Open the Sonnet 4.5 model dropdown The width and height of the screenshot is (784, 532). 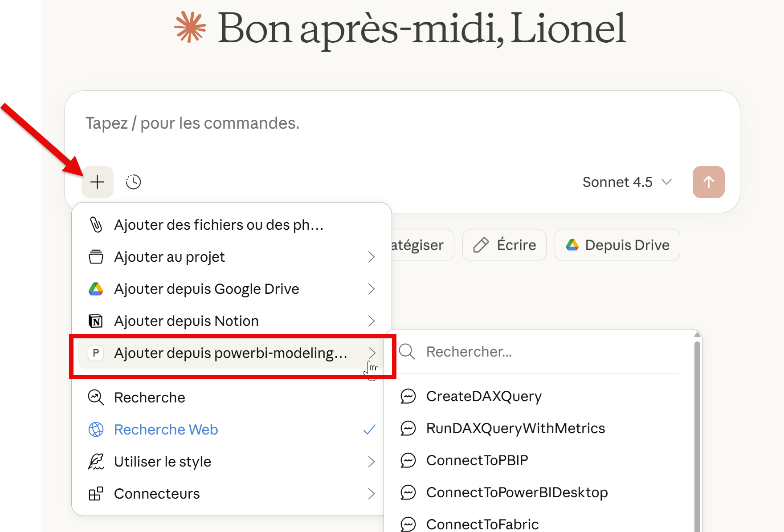click(x=627, y=182)
